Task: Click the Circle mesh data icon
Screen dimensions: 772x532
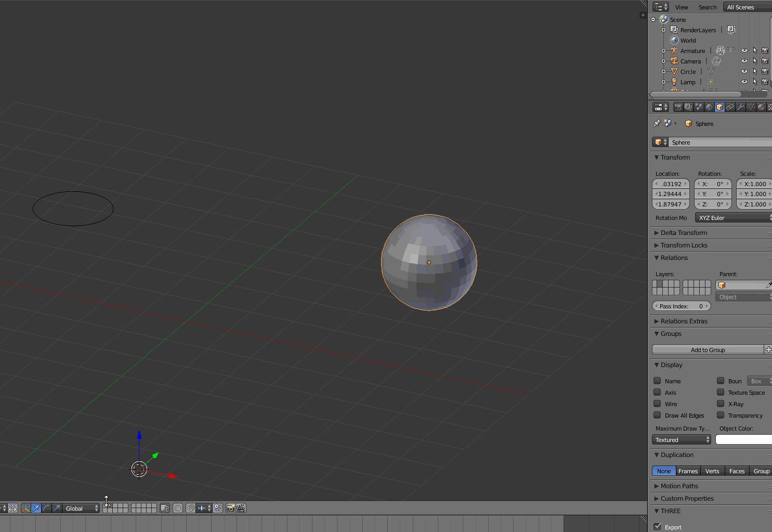Action: coord(711,71)
